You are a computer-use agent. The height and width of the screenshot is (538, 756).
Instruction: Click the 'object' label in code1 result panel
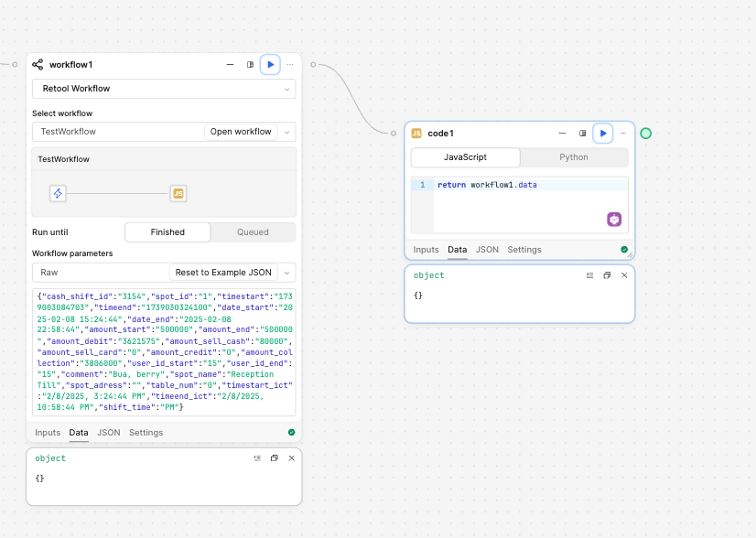coord(428,275)
